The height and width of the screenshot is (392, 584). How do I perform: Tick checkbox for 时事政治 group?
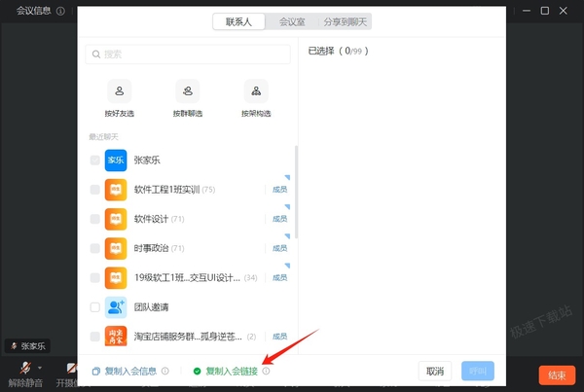coord(95,248)
